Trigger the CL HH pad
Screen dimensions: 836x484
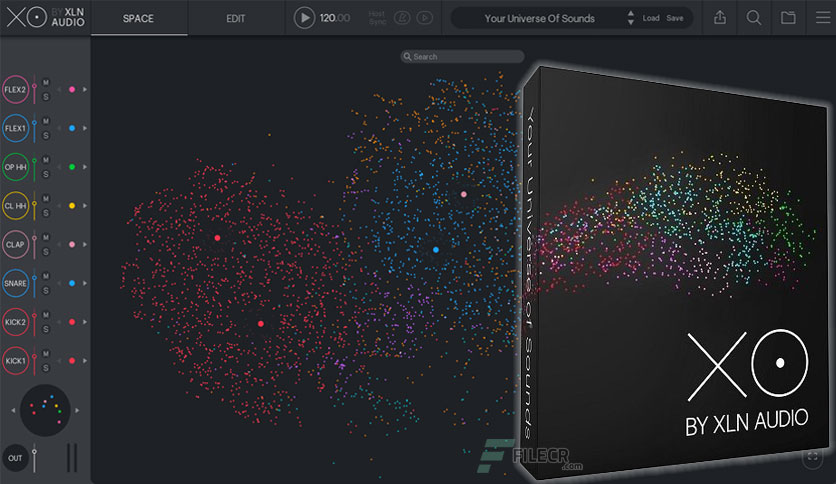[x=15, y=206]
